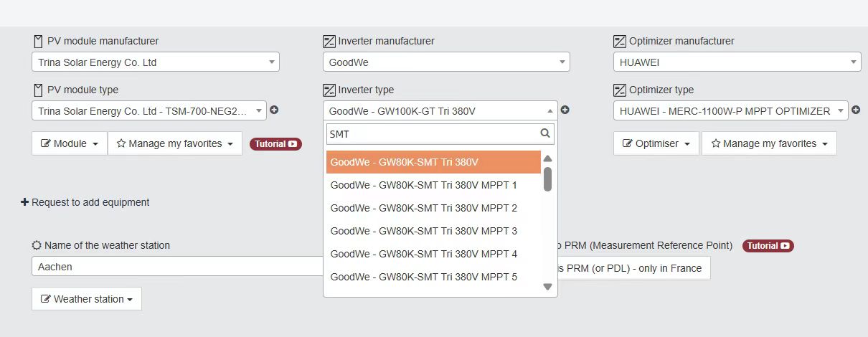Viewport: 868px width, 337px height.
Task: Click the PV module manufacturer label icon
Action: click(38, 41)
